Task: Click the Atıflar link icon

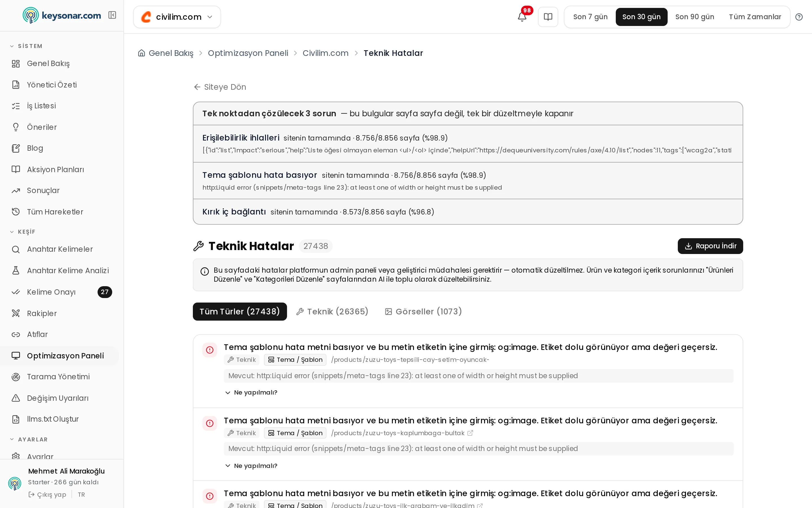Action: pos(16,334)
